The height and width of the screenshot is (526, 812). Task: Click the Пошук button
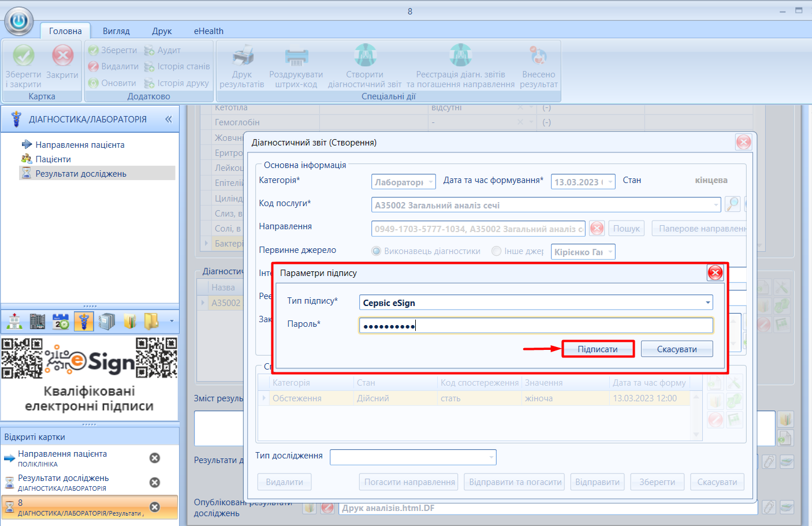(x=627, y=229)
